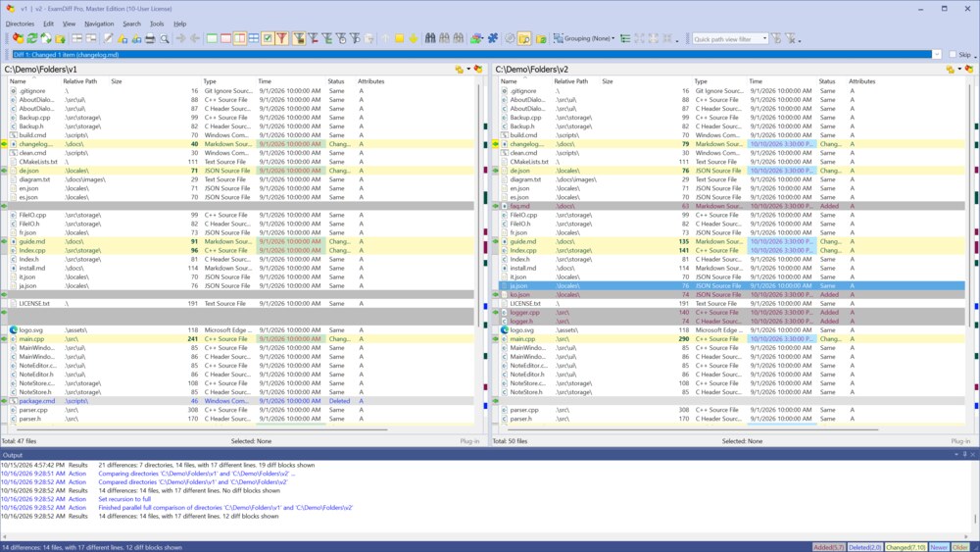Click the green check mark toolbar icon

click(x=268, y=39)
